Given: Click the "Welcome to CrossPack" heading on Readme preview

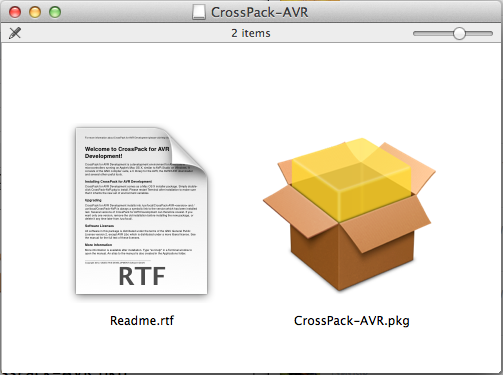Looking at the screenshot, I should point(127,152).
